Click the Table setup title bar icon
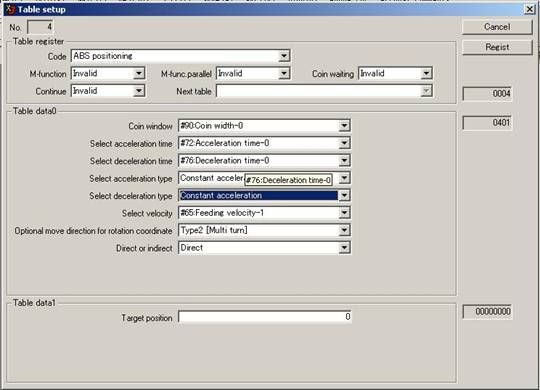 [x=10, y=9]
